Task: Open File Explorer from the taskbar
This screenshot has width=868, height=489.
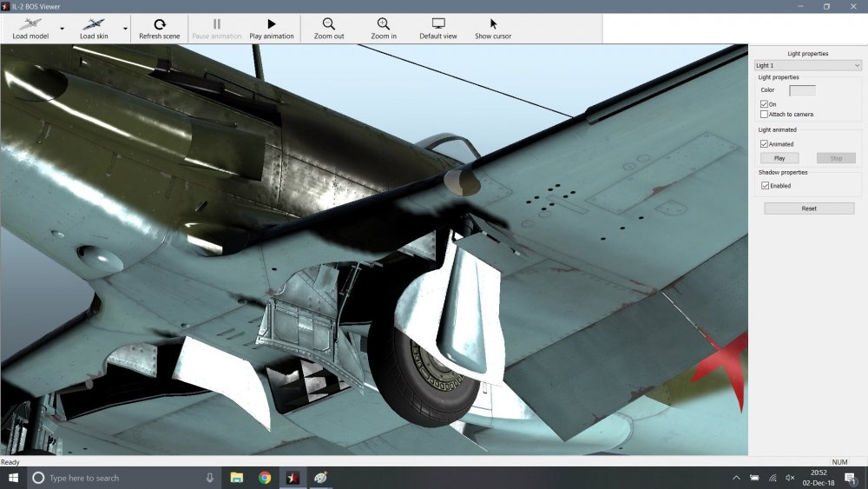Action: pyautogui.click(x=236, y=478)
